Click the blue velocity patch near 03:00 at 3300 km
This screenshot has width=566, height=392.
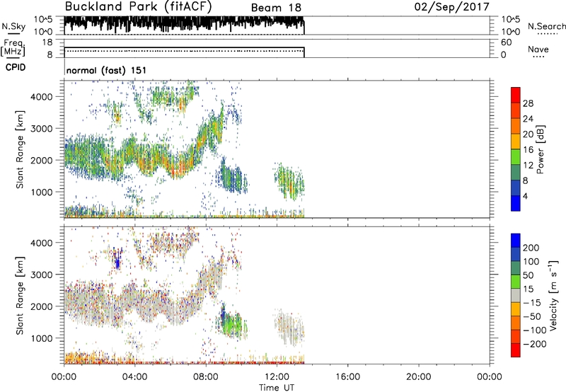pyautogui.click(x=117, y=259)
